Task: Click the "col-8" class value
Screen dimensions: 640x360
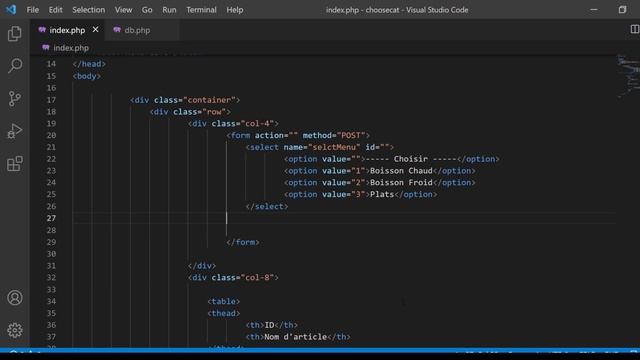Action: pos(258,278)
